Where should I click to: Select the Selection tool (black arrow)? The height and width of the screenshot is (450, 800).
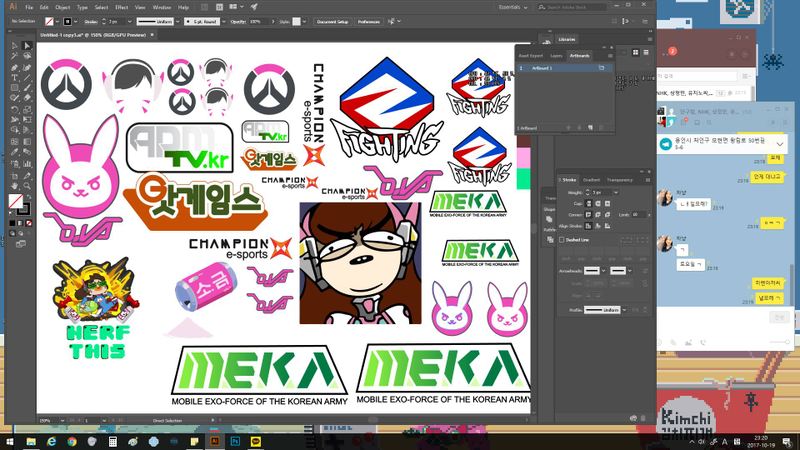click(14, 46)
